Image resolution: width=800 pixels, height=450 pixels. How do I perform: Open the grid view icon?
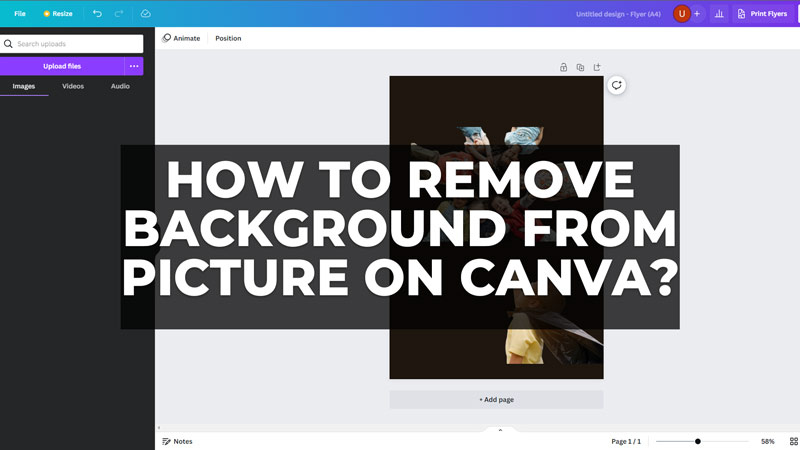click(794, 441)
